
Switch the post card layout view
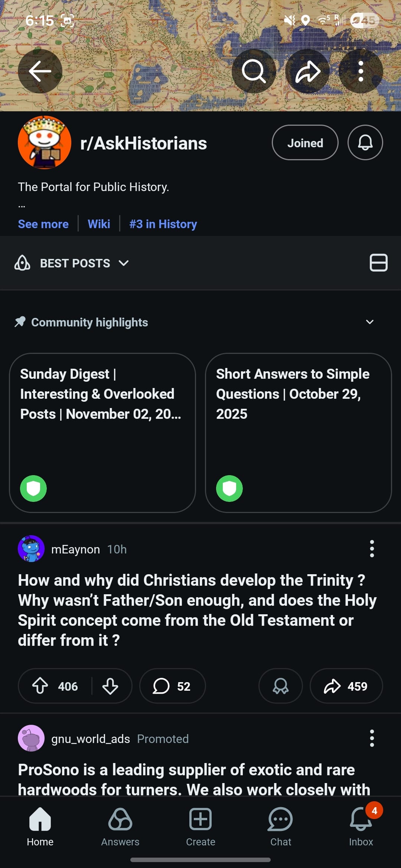click(378, 263)
